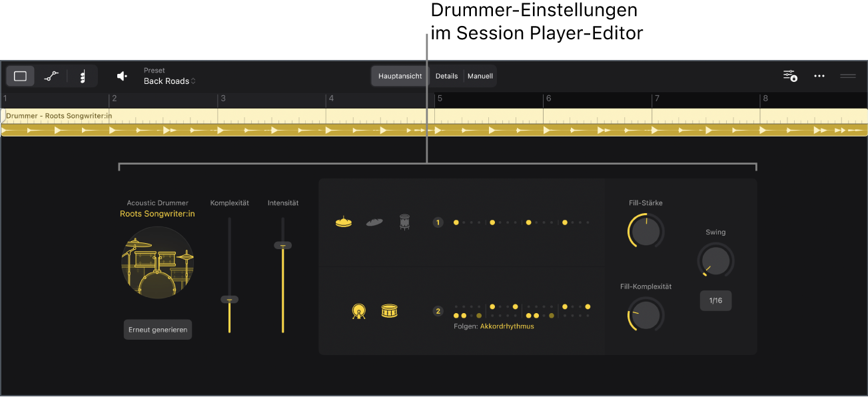This screenshot has height=397, width=868.
Task: Click bar 8 on the ruler
Action: (x=765, y=99)
